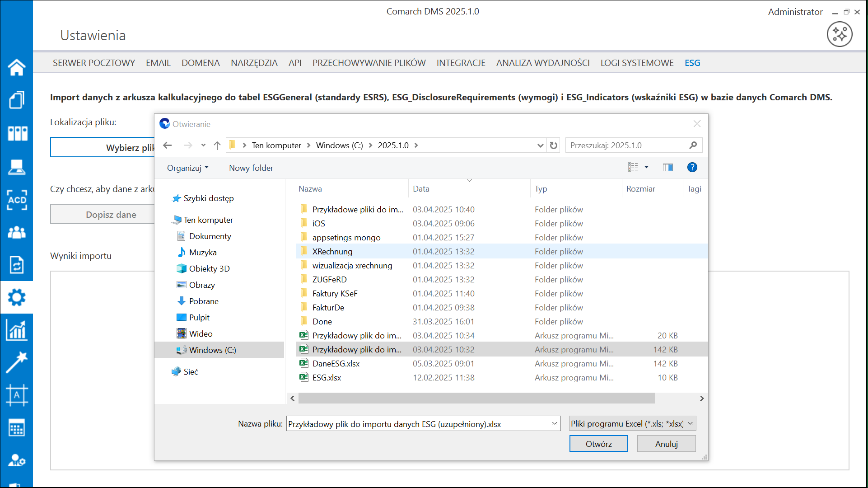868x488 pixels.
Task: Switch to the ESG tab
Action: click(x=692, y=63)
